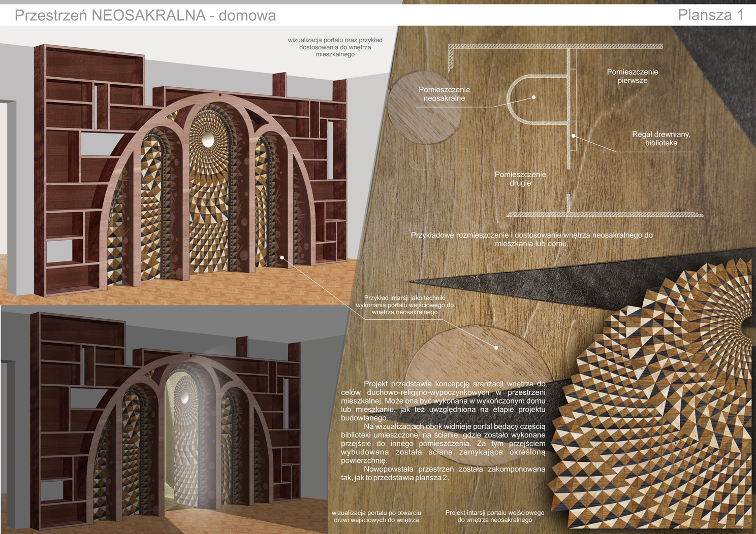Viewport: 756px width, 534px height.
Task: Click the round mirror in the upper portal
Action: pyautogui.click(x=208, y=139)
